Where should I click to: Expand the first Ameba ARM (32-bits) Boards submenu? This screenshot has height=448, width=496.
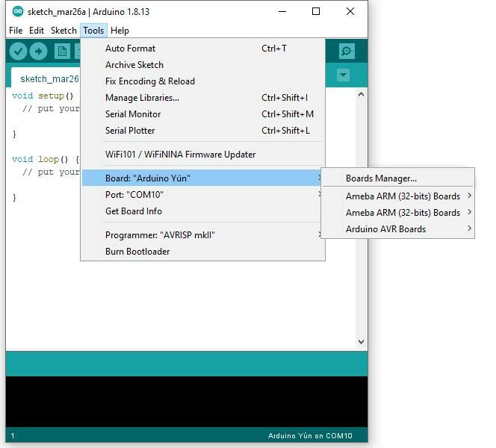click(x=403, y=196)
